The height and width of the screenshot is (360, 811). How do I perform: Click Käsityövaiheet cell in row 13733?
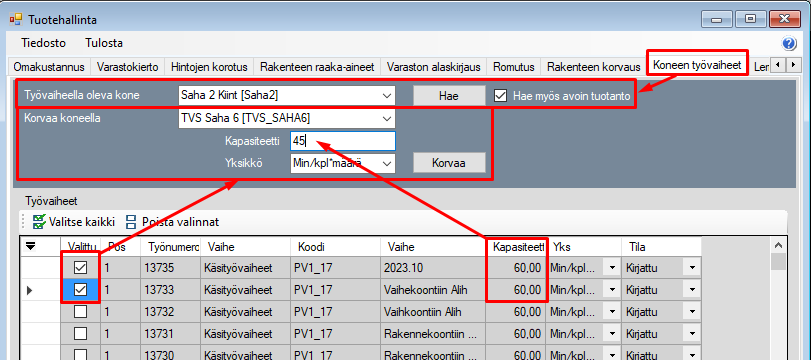246,290
